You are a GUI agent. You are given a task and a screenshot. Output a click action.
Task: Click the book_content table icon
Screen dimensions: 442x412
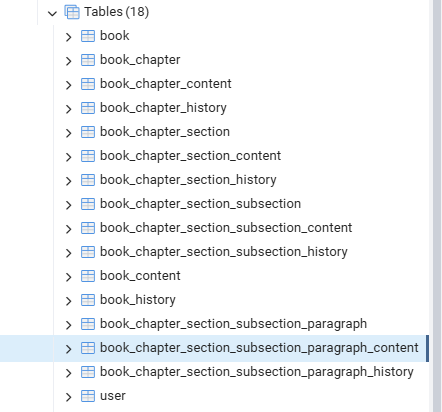[88, 276]
